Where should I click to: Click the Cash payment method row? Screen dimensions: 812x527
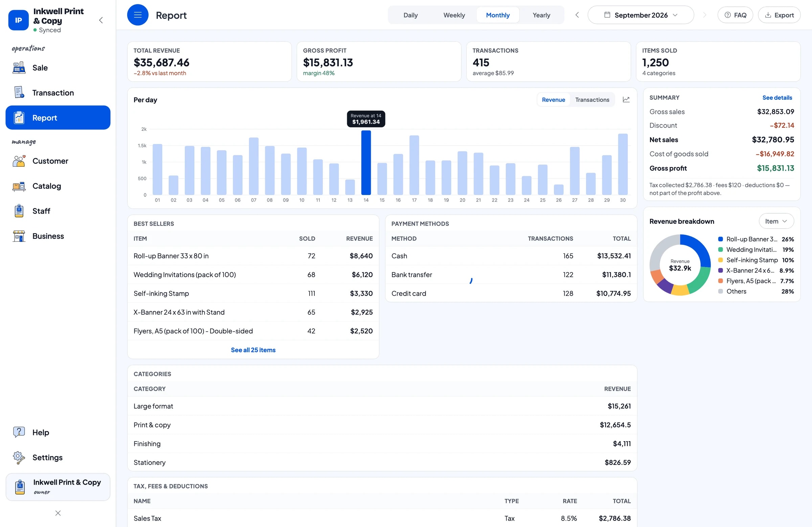point(511,256)
